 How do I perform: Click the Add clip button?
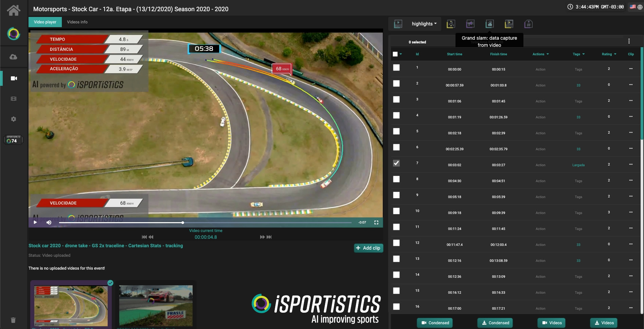coord(369,248)
